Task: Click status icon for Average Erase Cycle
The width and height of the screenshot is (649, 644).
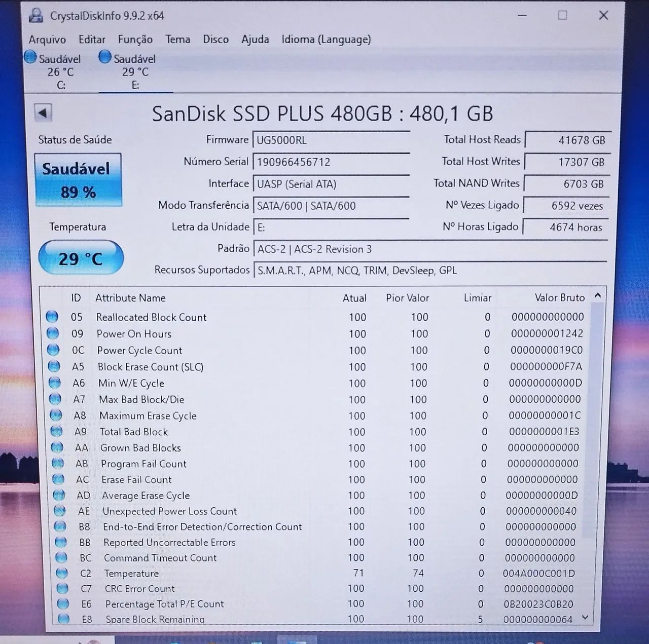Action: pos(59,495)
